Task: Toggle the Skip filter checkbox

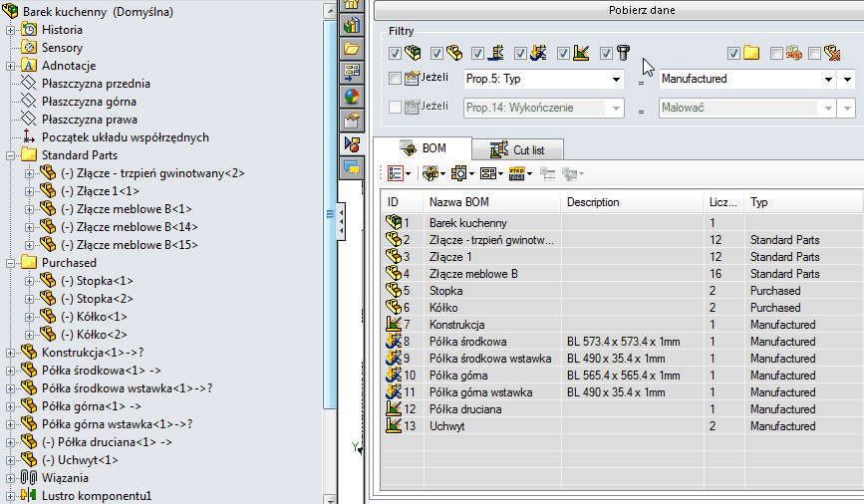Action: coord(776,53)
